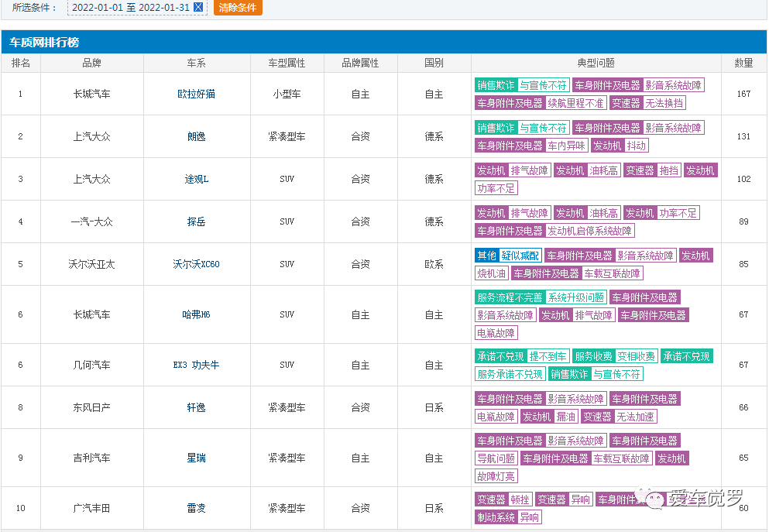Open the 朗逸 car series link

[x=197, y=136]
